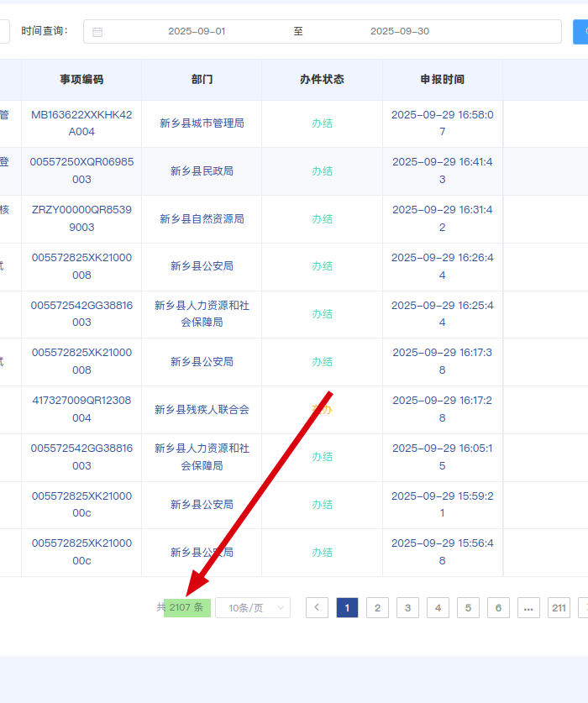Jump to the last page, 211
The height and width of the screenshot is (703, 588).
tap(559, 607)
